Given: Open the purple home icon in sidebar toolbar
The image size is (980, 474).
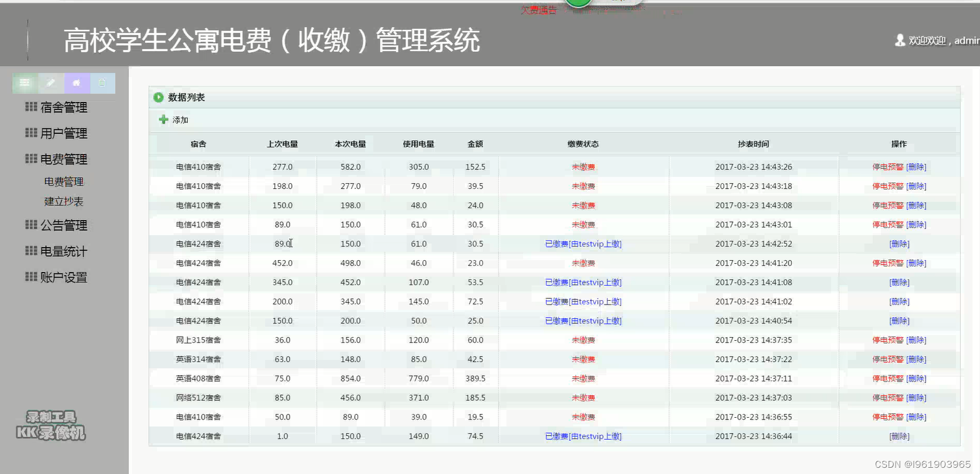Looking at the screenshot, I should [x=76, y=83].
